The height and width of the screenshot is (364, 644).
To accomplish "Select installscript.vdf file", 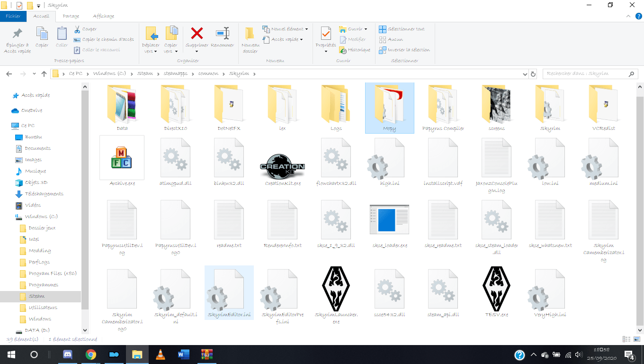I will click(443, 162).
